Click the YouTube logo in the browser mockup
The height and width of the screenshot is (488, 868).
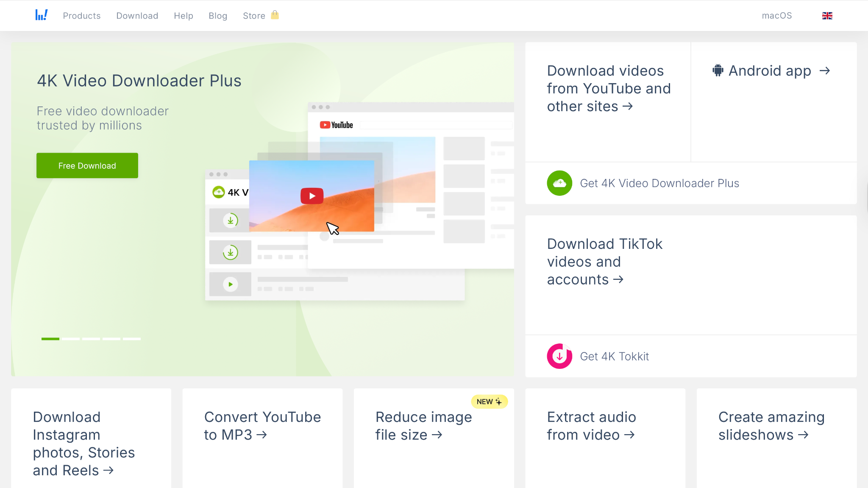coord(336,124)
